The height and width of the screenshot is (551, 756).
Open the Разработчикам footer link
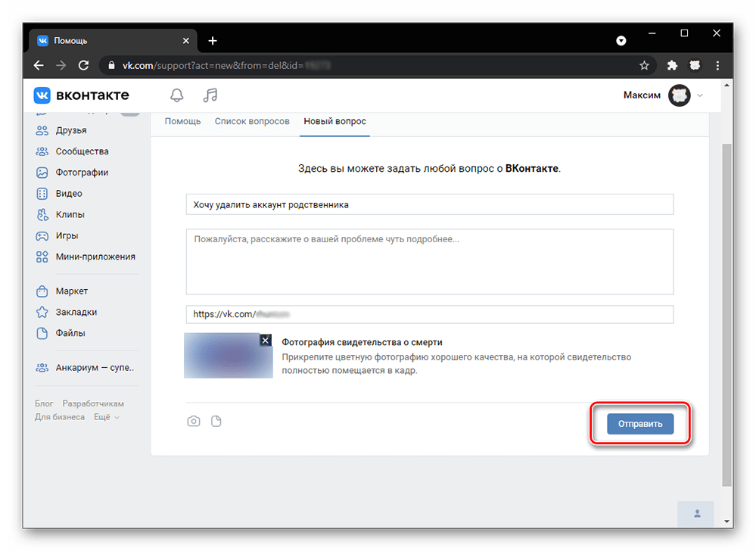[93, 403]
